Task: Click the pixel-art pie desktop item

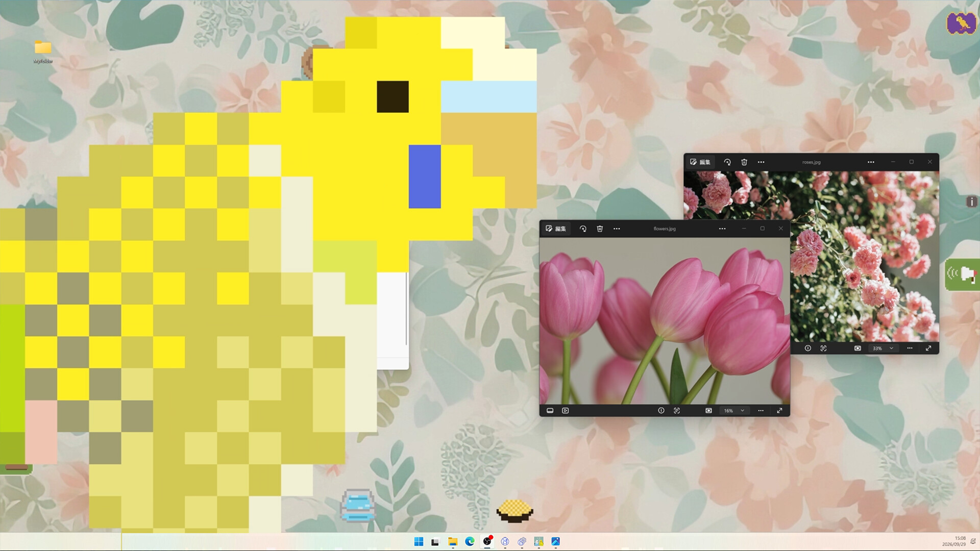Action: coord(515,511)
